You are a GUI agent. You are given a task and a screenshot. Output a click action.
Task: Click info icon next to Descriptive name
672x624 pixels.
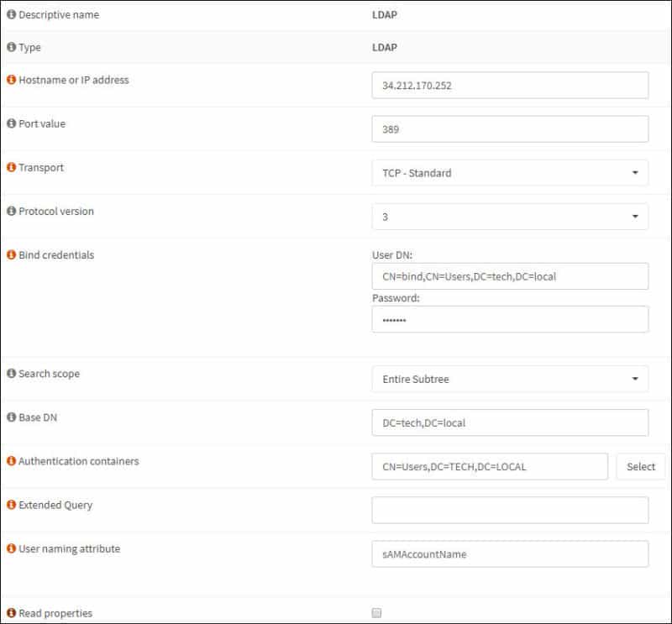[12, 15]
